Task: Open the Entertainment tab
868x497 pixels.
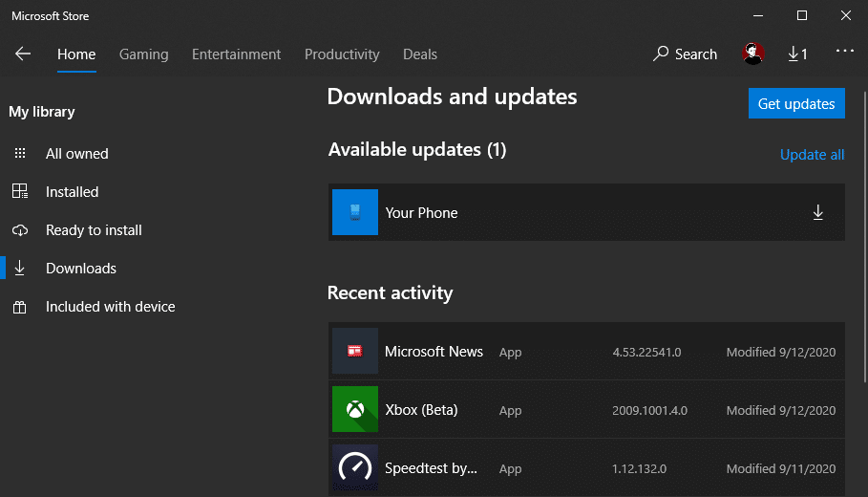Action: click(x=237, y=54)
